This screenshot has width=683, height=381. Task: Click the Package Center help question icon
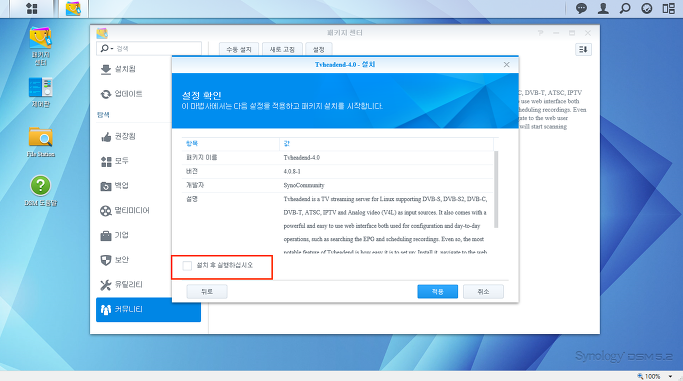click(540, 33)
